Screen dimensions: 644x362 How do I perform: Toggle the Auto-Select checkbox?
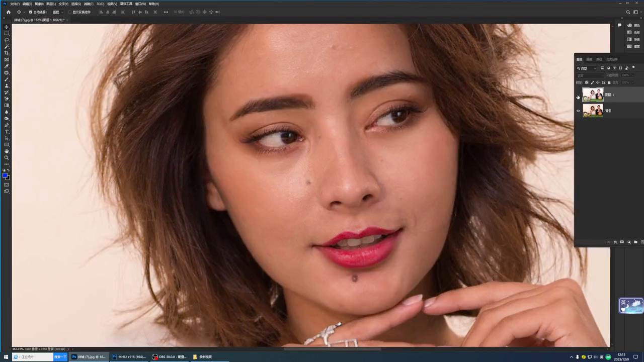click(x=30, y=12)
